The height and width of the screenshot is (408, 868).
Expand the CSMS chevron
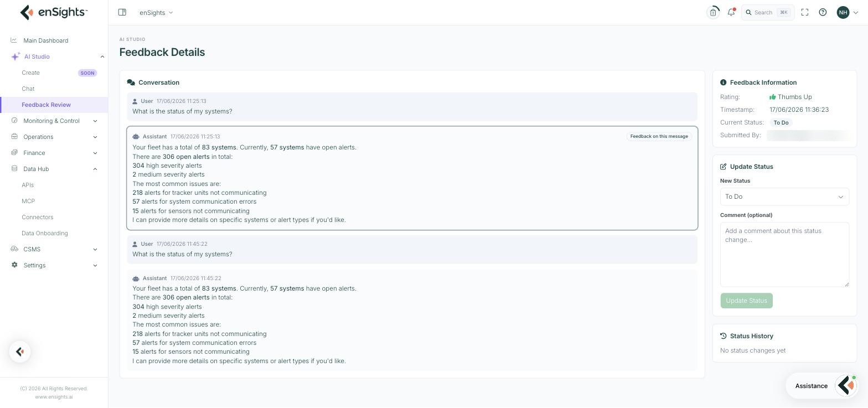[x=95, y=249]
